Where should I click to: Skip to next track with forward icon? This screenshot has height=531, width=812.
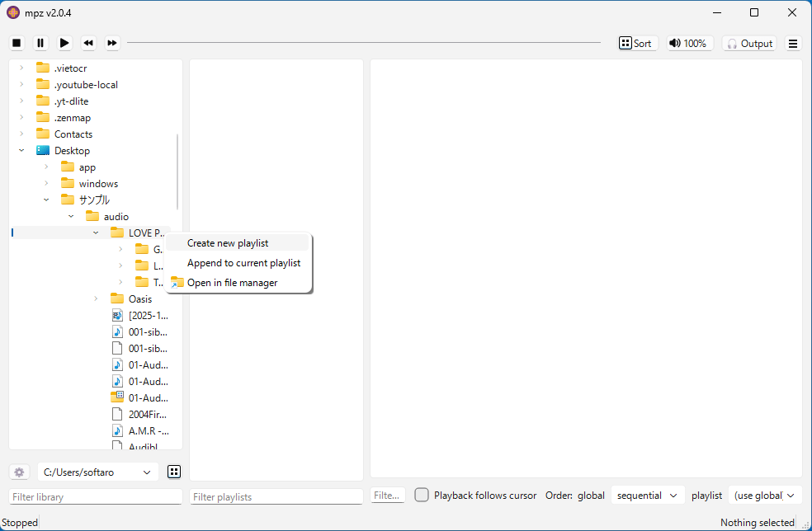coord(112,43)
